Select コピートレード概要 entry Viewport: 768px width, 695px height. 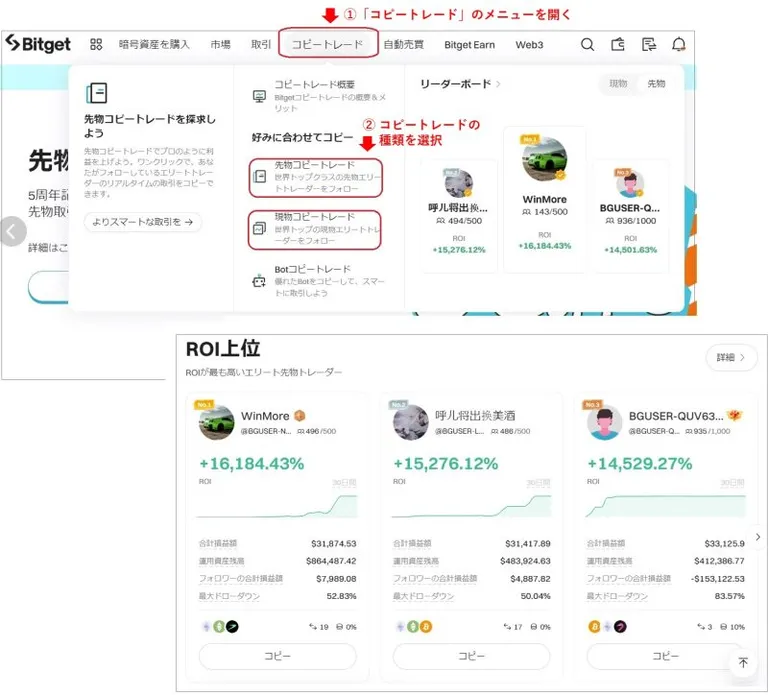tap(319, 96)
